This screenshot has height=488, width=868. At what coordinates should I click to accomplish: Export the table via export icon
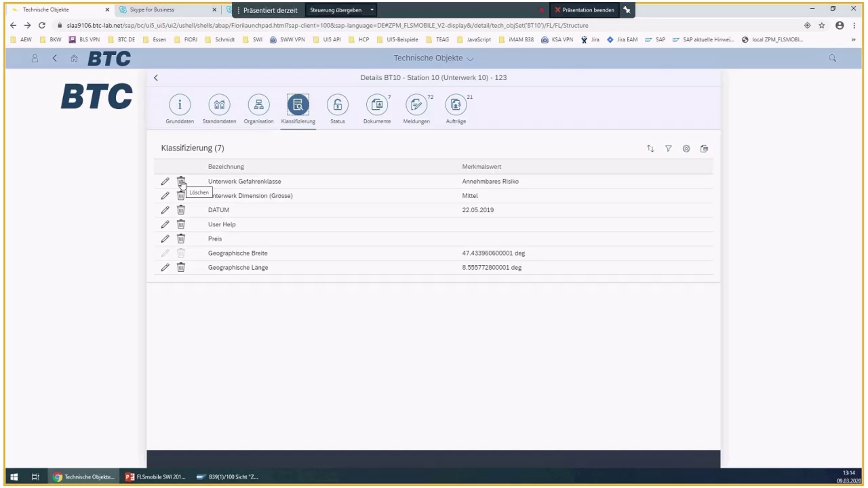coord(704,148)
